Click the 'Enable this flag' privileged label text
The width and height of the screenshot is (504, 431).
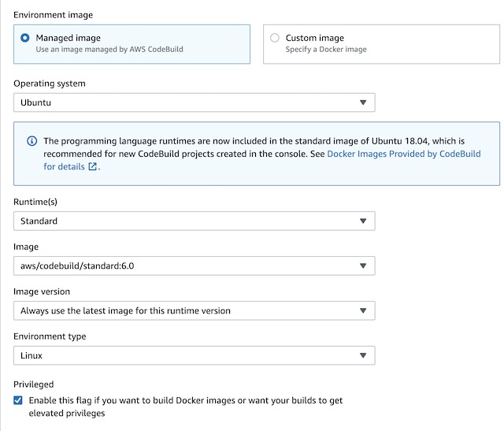pos(185,401)
